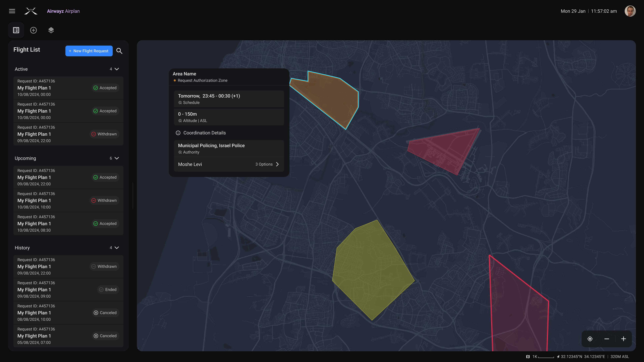The image size is (644, 362).
Task: Select the Ended flight plan entry
Action: point(68,290)
